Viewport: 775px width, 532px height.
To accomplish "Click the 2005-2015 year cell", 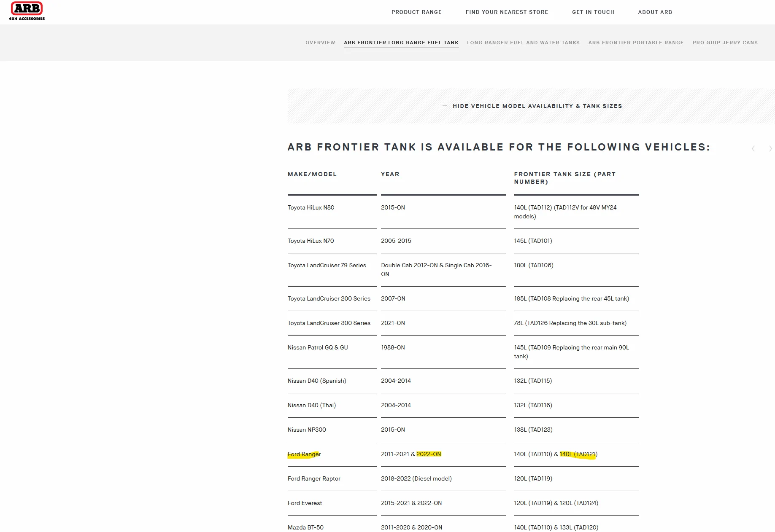I will point(396,241).
